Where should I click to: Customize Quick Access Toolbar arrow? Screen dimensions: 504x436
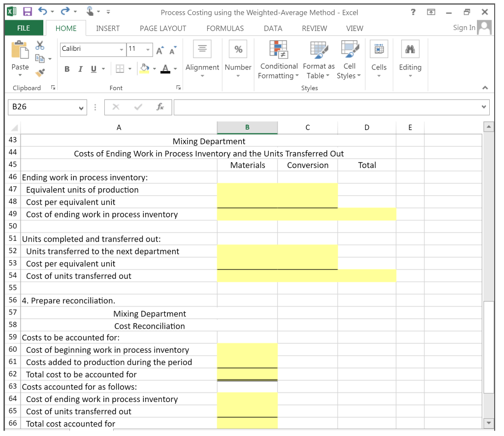[108, 12]
